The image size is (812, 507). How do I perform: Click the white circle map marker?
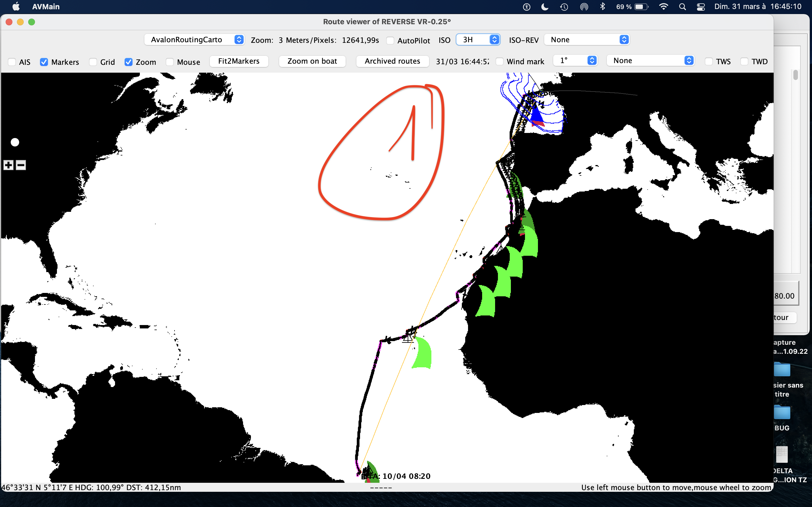(15, 142)
